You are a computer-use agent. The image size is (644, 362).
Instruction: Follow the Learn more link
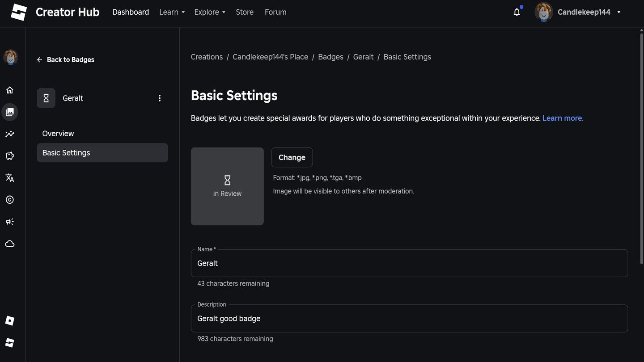pos(563,118)
